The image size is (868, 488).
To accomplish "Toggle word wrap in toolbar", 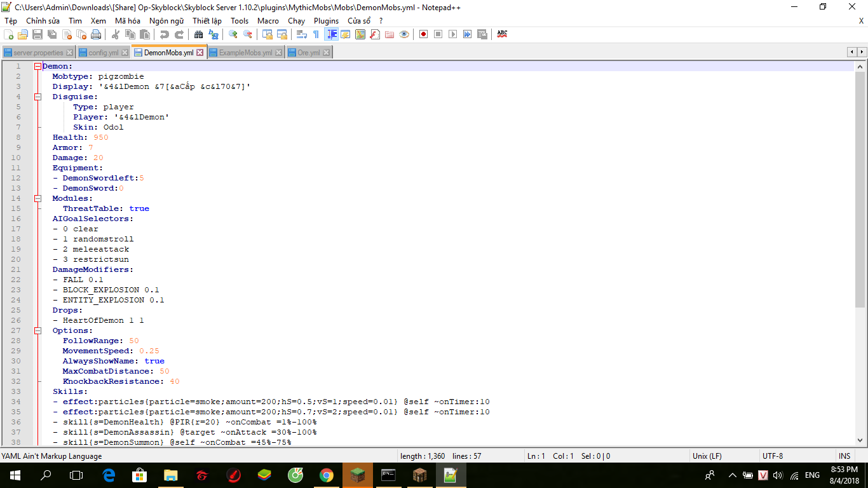I will click(301, 34).
